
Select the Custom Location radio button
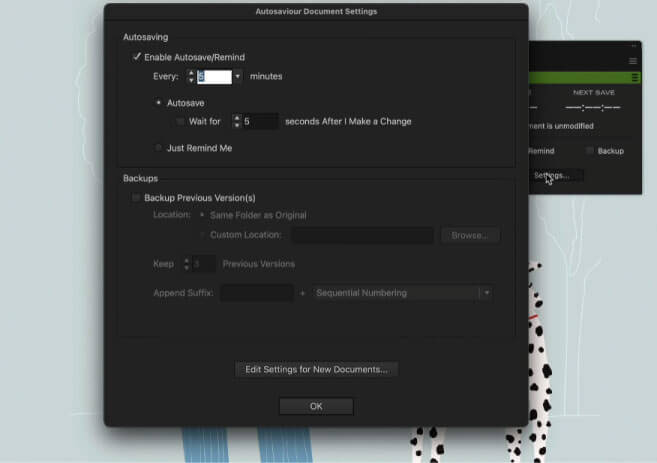[x=202, y=235]
